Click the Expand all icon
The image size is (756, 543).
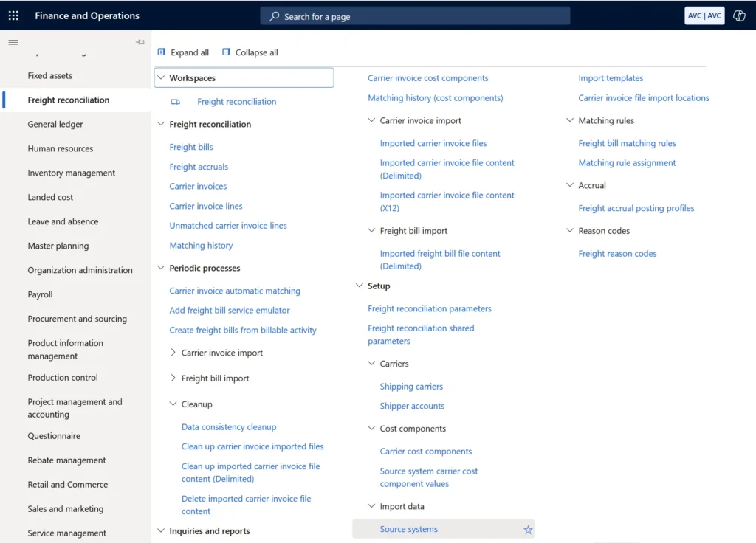(161, 52)
